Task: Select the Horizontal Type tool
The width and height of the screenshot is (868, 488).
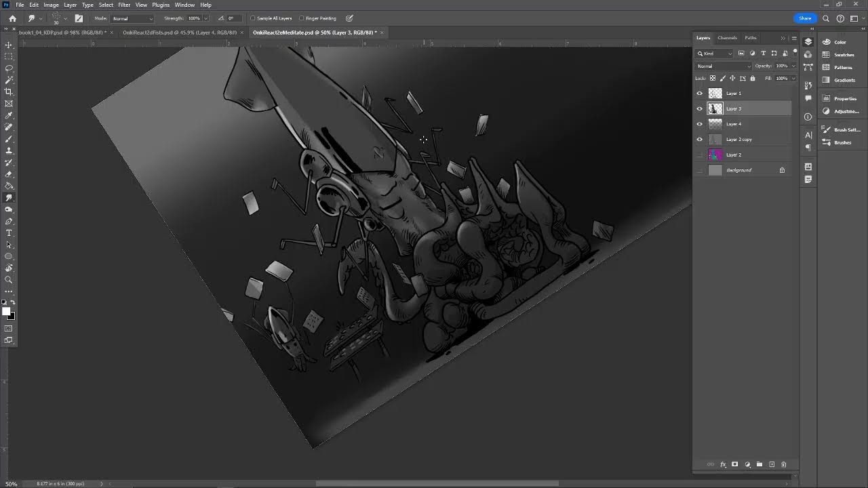Action: [x=9, y=233]
